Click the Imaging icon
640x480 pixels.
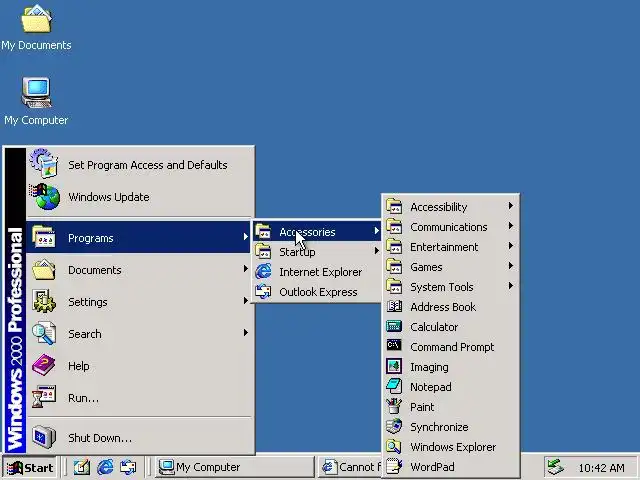click(394, 366)
